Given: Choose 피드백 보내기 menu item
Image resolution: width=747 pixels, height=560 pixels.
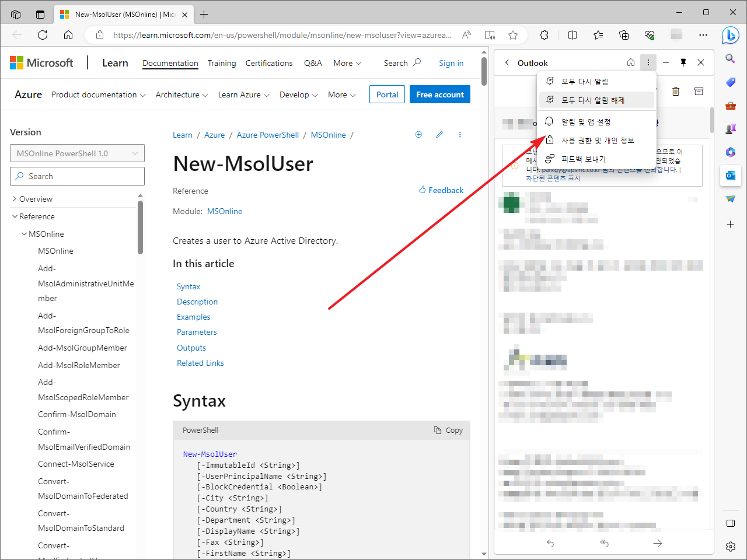Looking at the screenshot, I should point(596,159).
